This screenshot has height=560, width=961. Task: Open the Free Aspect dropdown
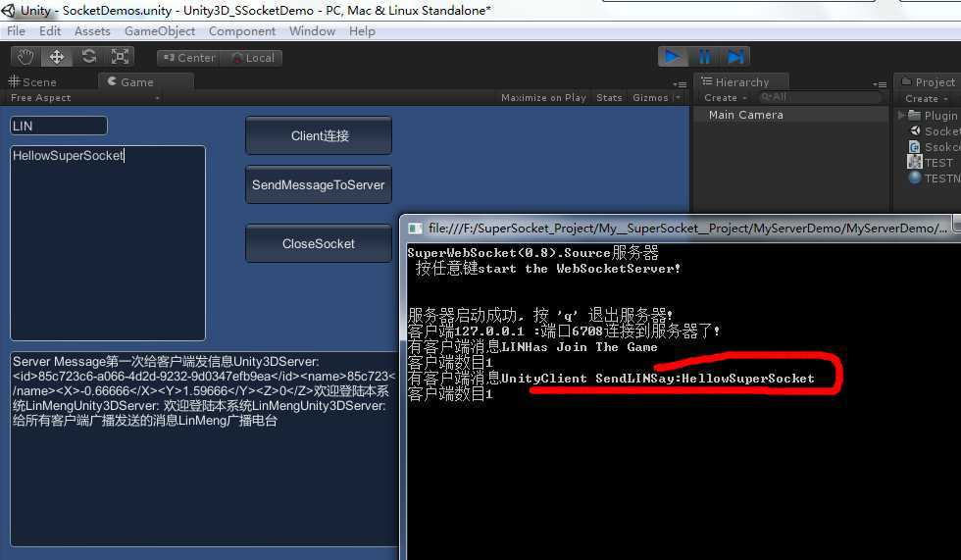click(x=84, y=97)
